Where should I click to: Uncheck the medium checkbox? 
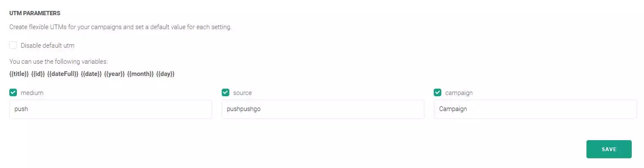click(13, 92)
